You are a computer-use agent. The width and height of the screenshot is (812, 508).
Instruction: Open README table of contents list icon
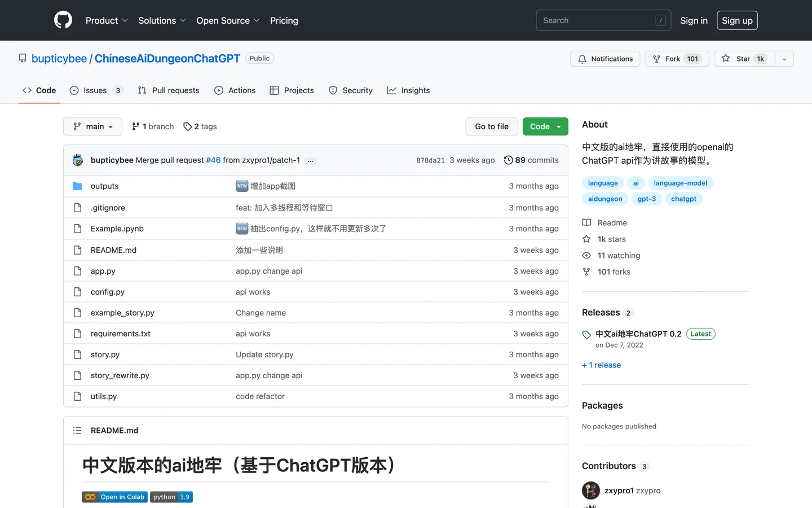pyautogui.click(x=77, y=431)
